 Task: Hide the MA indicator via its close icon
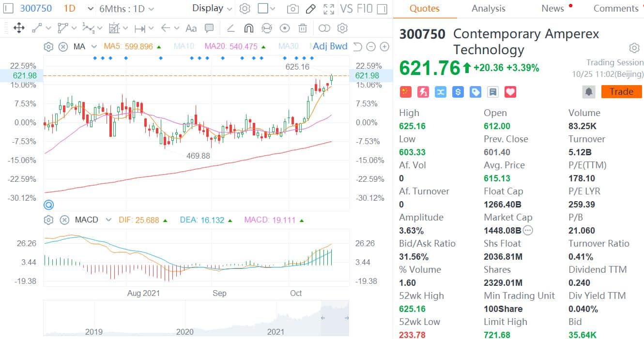[x=63, y=46]
